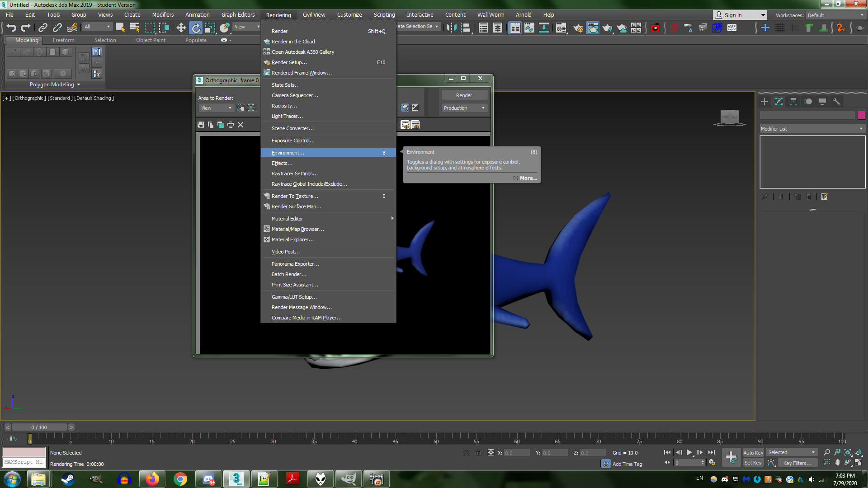Activate Select and Rotate tool
Screen dimensions: 868x488
coord(196,28)
